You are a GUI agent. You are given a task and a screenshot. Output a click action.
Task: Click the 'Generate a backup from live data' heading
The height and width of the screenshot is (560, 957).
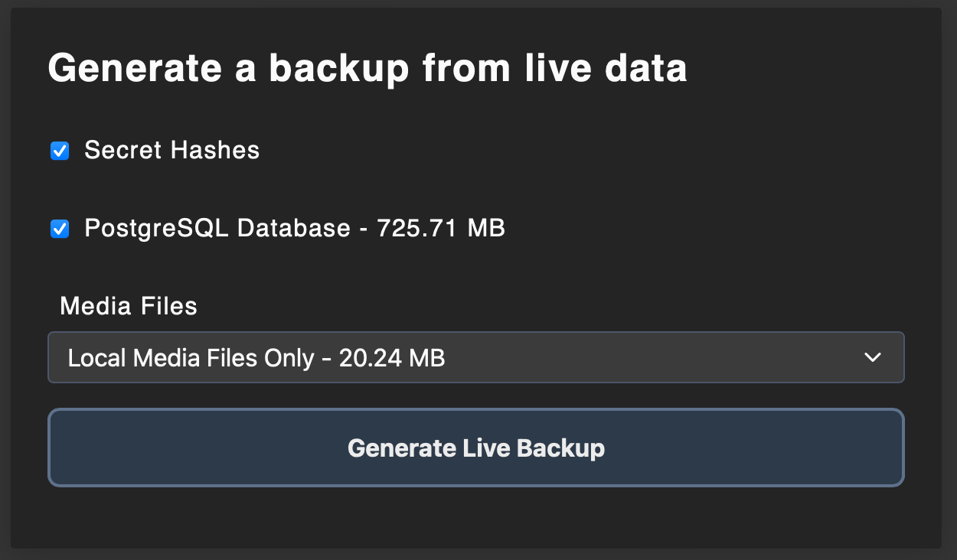click(x=367, y=68)
